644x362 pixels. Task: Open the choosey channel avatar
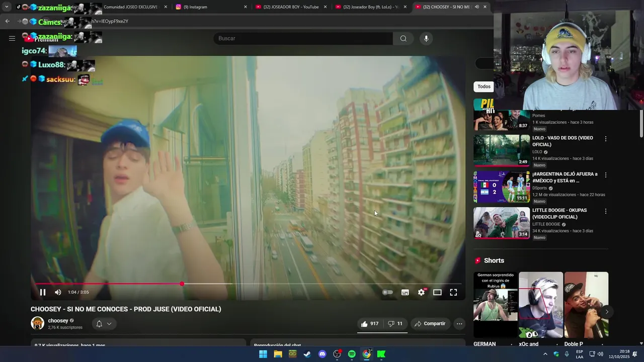(37, 323)
